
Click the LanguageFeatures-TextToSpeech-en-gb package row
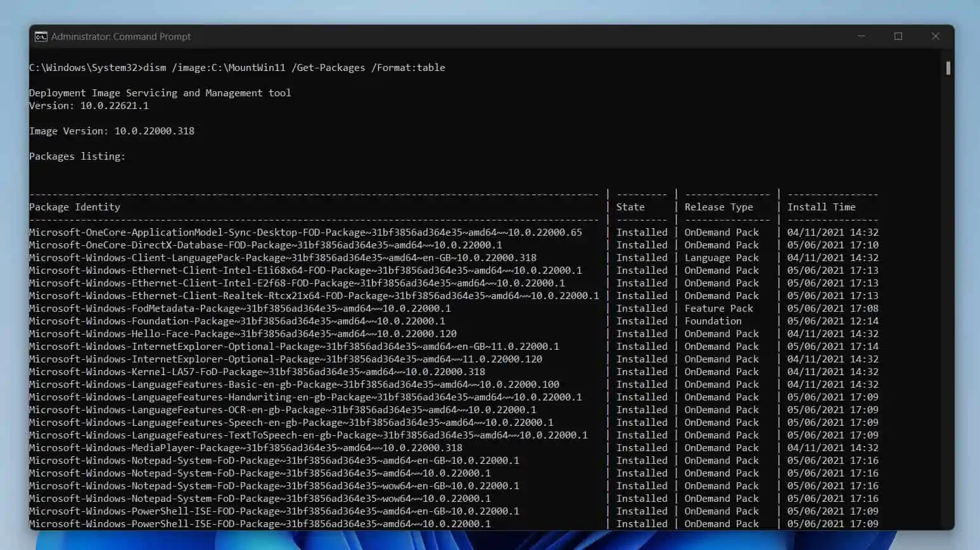click(454, 435)
